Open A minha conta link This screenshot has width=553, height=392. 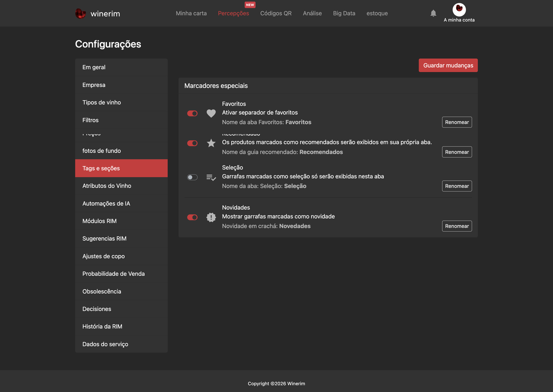point(459,20)
